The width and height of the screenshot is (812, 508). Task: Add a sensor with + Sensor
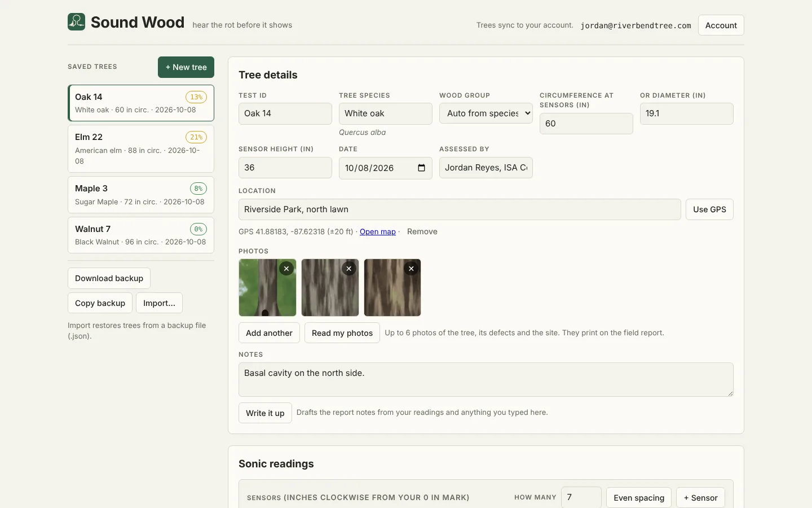tap(700, 498)
